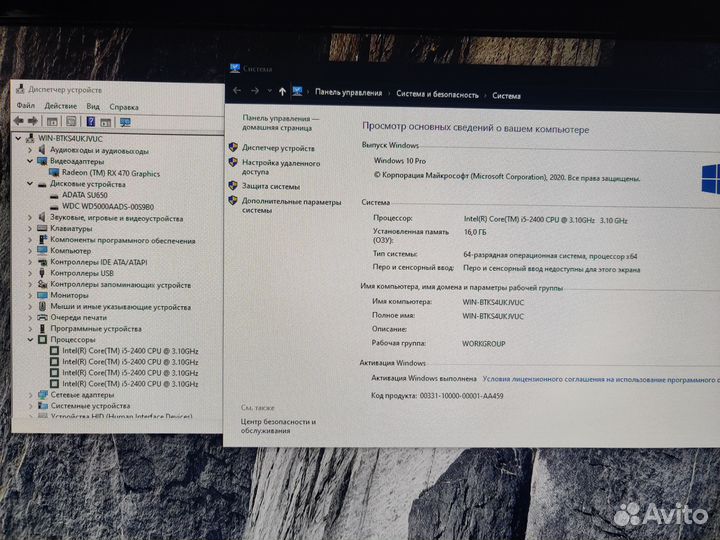Expand Аудиовходы и аудиовыходы node

point(30,150)
